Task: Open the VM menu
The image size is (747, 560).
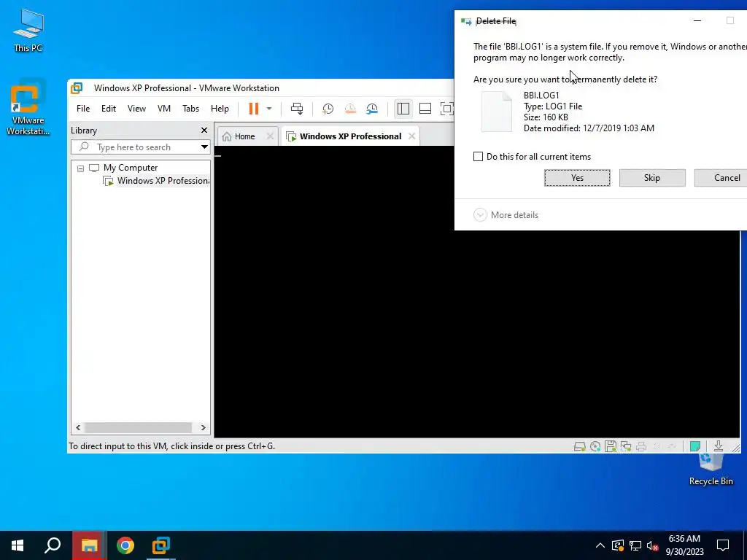Action: point(164,109)
